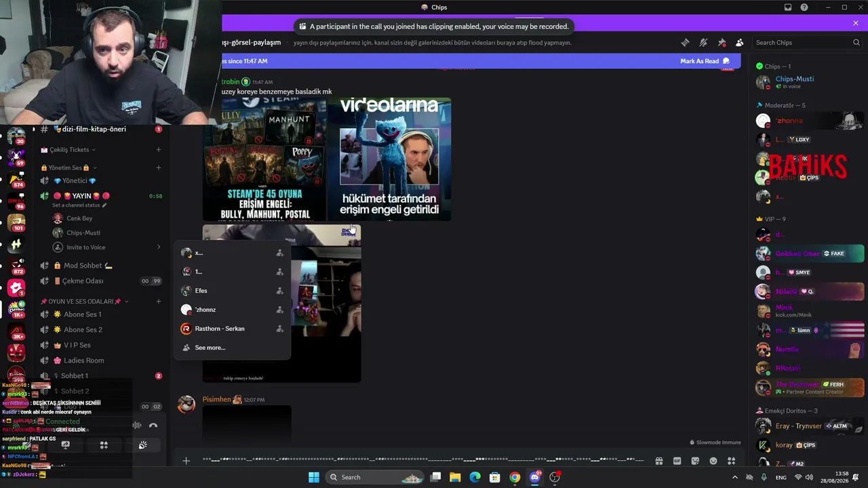Select Rasthorn - Serkan in the invite popup

(233, 329)
